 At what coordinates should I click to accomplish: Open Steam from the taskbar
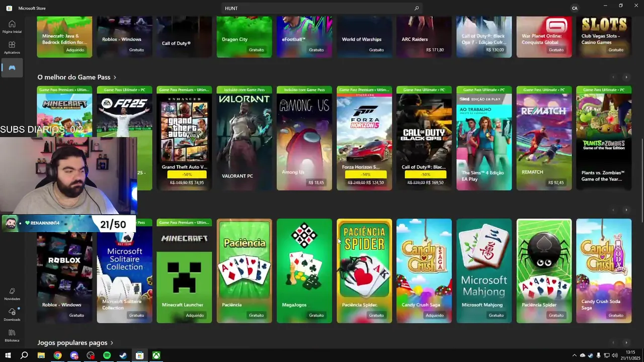123,355
